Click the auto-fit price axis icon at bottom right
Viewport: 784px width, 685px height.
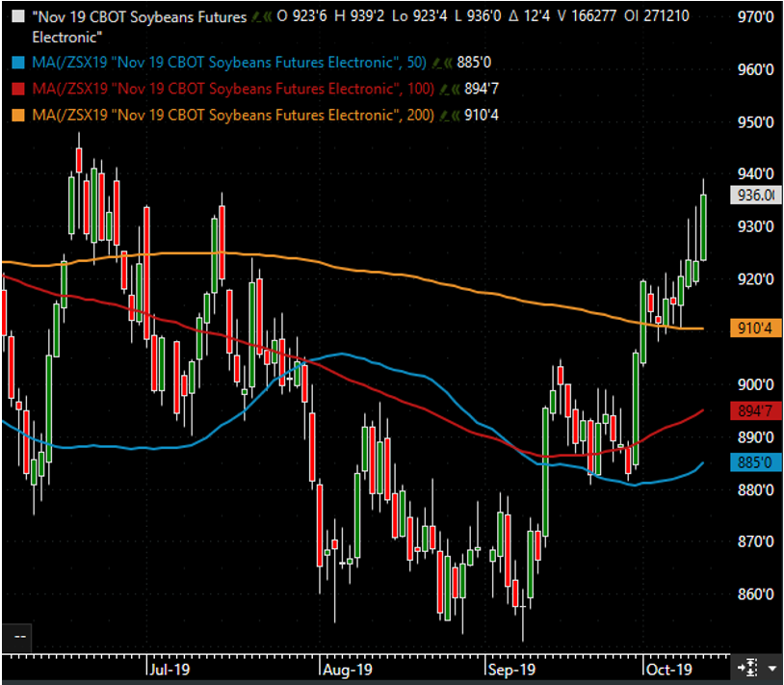tap(748, 668)
